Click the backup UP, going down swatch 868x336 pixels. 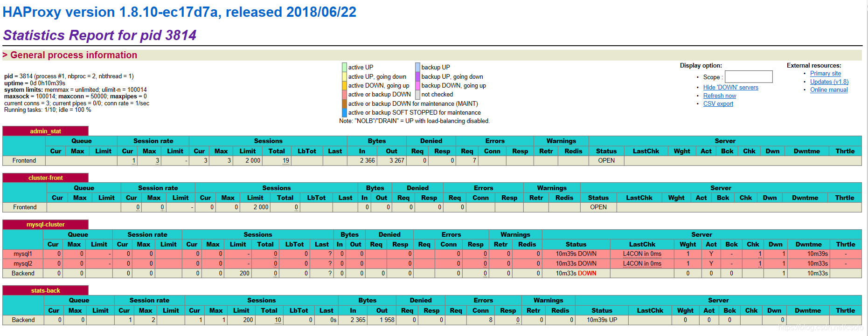pyautogui.click(x=418, y=76)
